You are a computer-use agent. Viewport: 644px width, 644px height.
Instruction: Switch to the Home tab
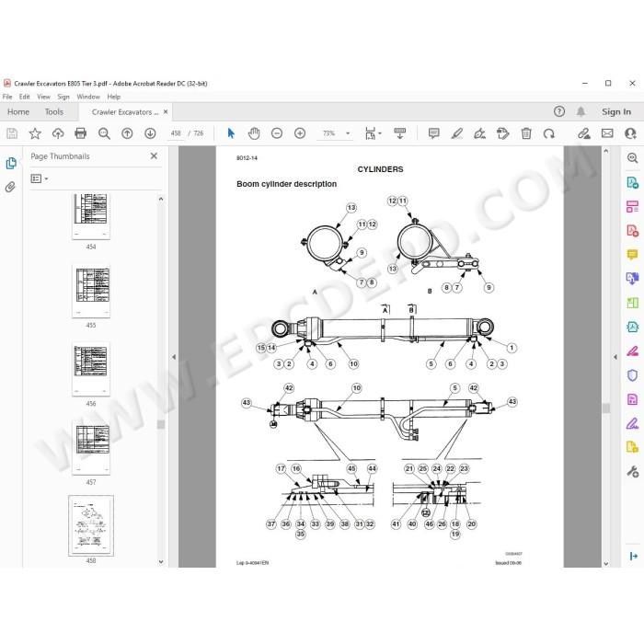[x=18, y=111]
